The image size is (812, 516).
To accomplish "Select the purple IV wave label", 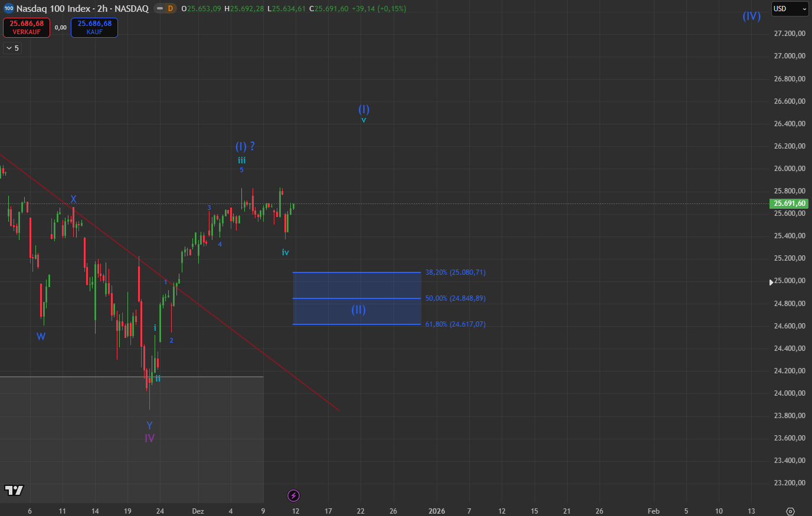I will tap(149, 438).
